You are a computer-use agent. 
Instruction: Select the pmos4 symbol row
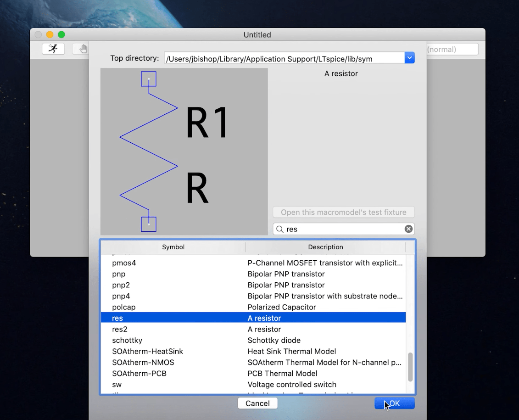pyautogui.click(x=253, y=263)
